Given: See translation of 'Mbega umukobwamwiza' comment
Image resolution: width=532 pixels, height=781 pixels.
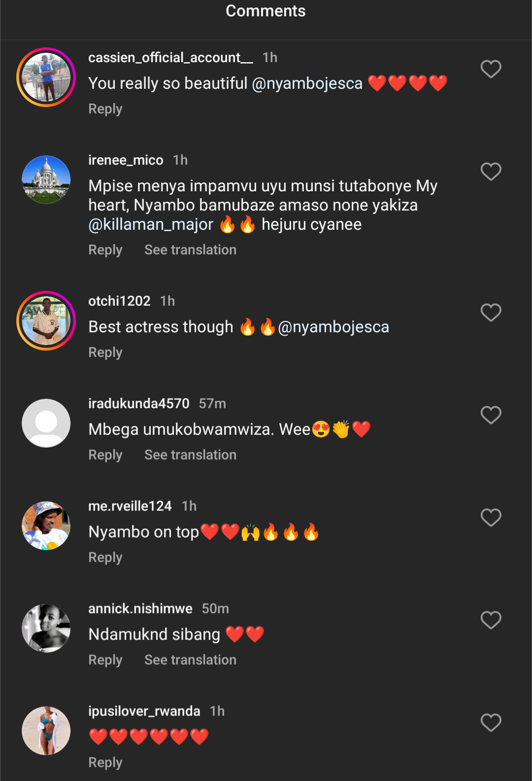Looking at the screenshot, I should (190, 455).
